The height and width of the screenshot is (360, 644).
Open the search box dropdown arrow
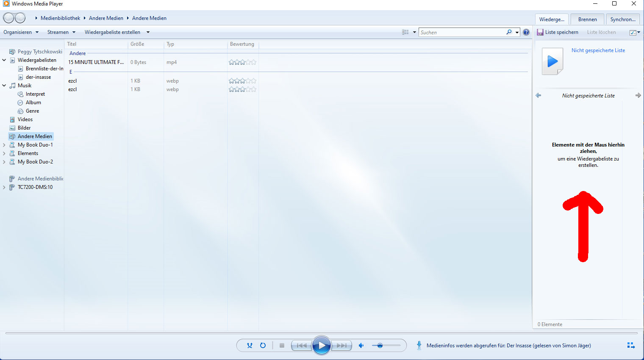coord(517,32)
